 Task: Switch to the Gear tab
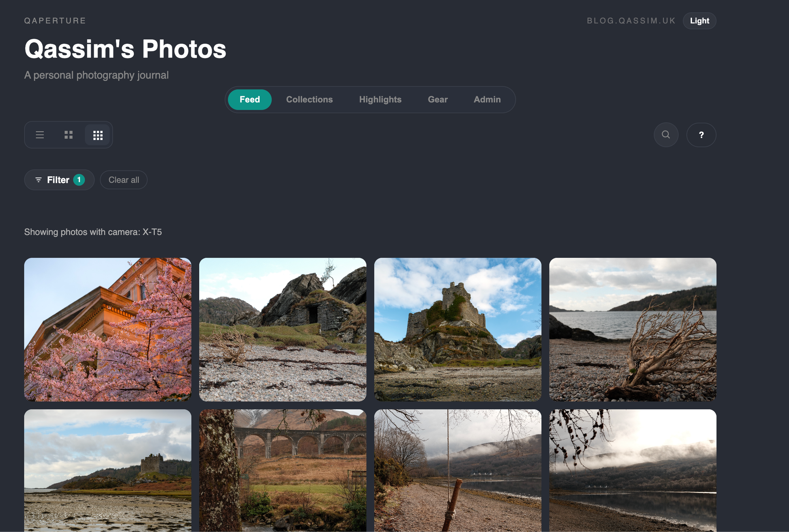[x=438, y=99]
